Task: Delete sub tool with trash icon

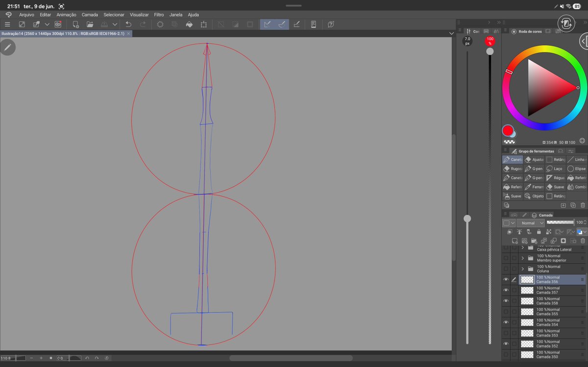Action: coord(583,205)
